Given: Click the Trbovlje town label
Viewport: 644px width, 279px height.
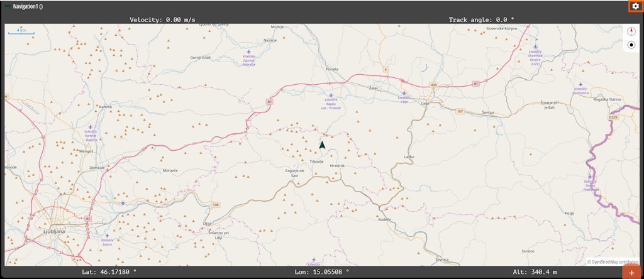Looking at the screenshot, I should (x=317, y=161).
